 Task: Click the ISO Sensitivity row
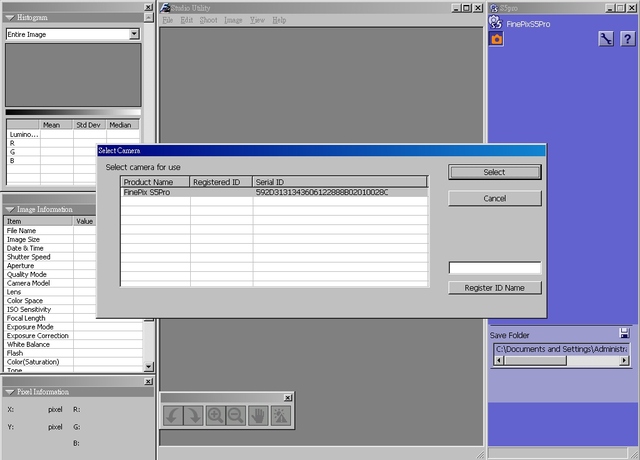pos(50,309)
